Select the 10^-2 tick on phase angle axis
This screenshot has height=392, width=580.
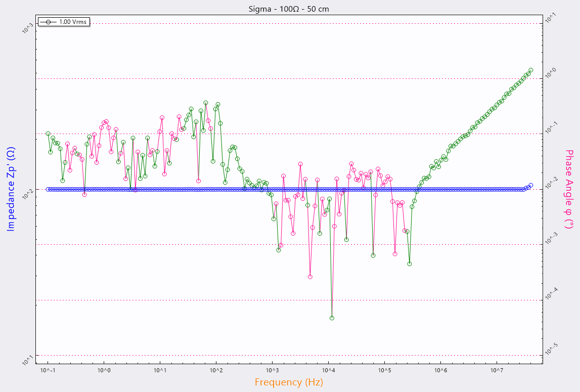pyautogui.click(x=551, y=184)
